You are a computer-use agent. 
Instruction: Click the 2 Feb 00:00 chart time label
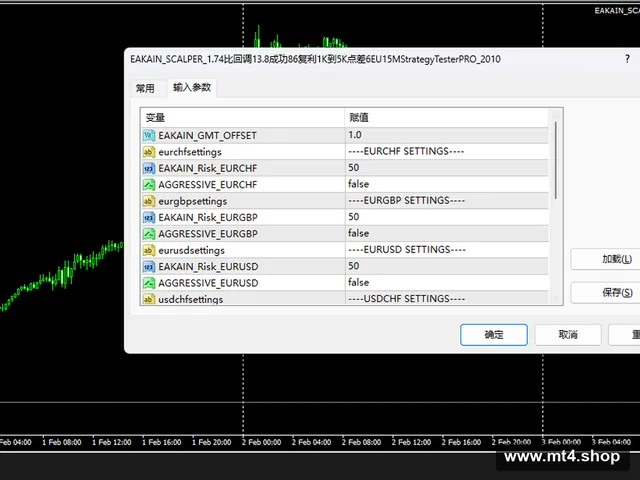coord(261,442)
